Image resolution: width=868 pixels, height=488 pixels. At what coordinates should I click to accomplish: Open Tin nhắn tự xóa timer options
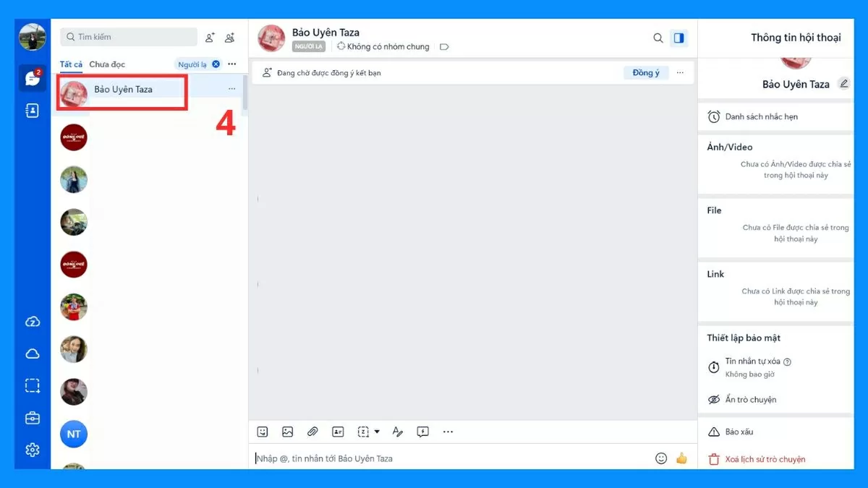[x=757, y=367]
